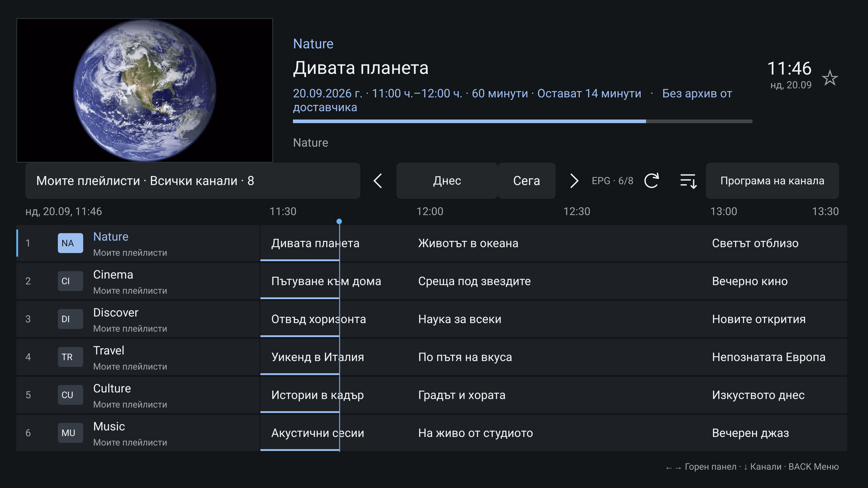
Task: Open Дивата планета in the guide grid
Action: [x=334, y=243]
